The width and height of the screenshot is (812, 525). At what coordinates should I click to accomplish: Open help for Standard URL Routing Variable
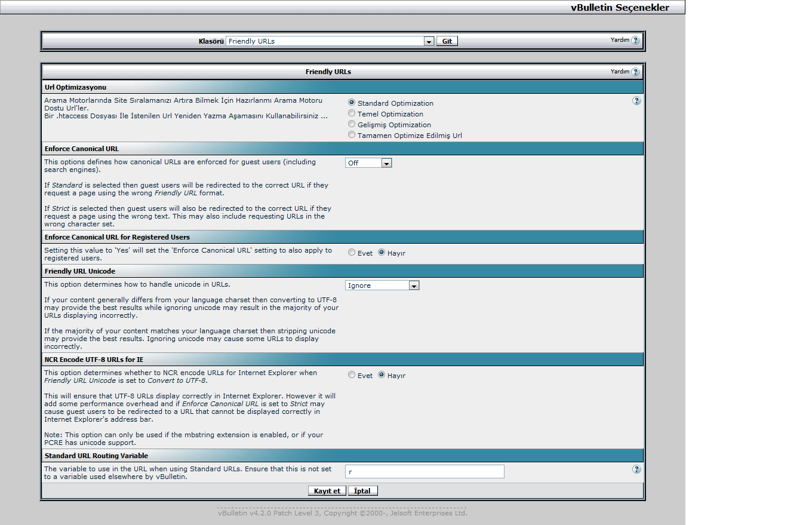[x=636, y=469]
